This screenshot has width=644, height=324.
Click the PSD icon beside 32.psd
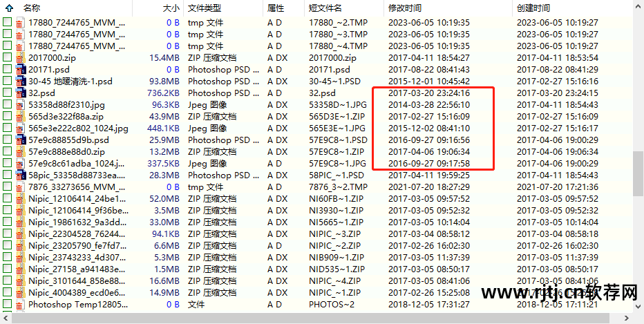[20, 93]
